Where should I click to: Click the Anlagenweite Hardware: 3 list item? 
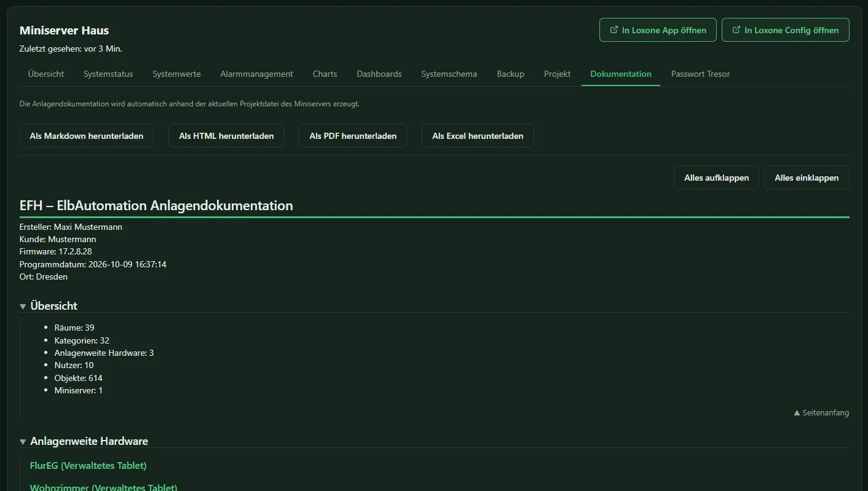tap(104, 353)
